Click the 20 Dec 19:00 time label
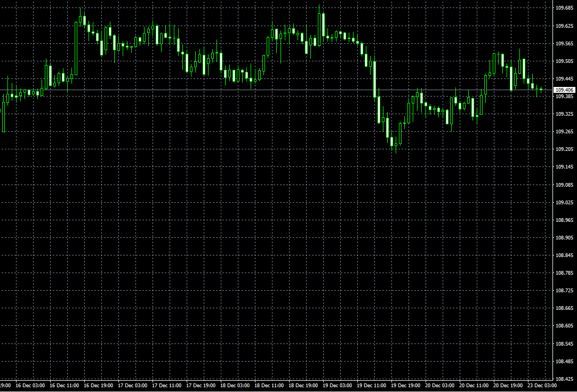This screenshot has height=392, width=577. (508, 386)
